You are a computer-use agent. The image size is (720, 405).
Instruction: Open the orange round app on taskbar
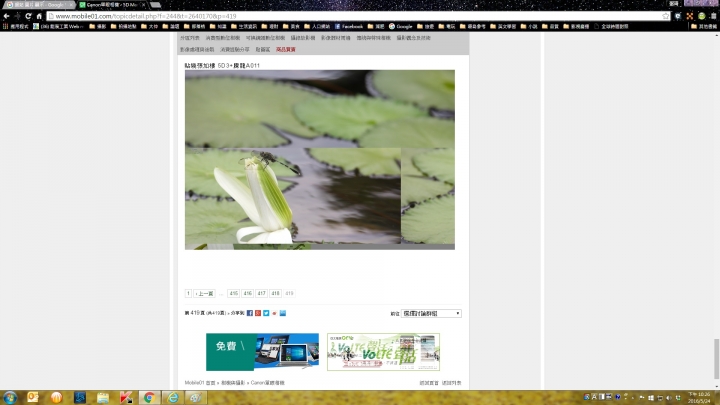[56, 398]
